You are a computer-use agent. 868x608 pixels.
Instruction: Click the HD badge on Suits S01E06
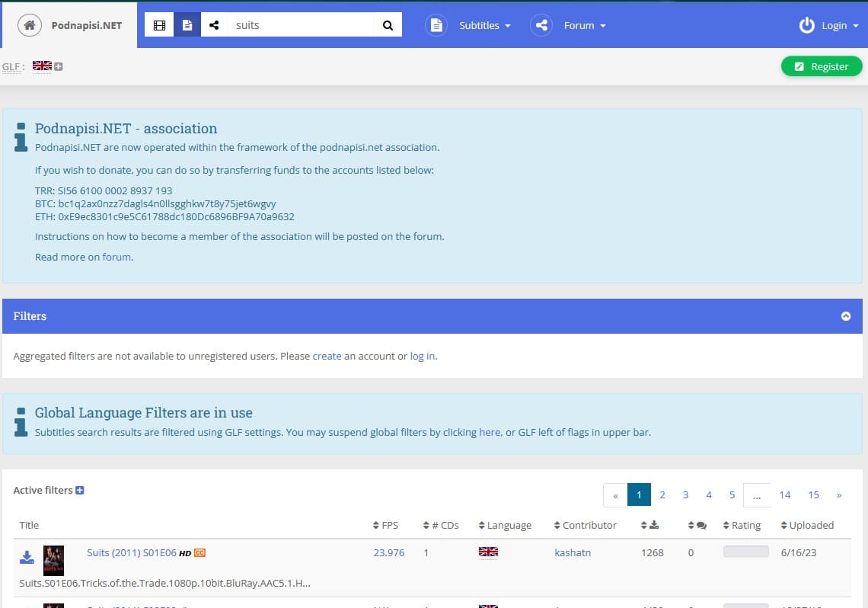[186, 553]
